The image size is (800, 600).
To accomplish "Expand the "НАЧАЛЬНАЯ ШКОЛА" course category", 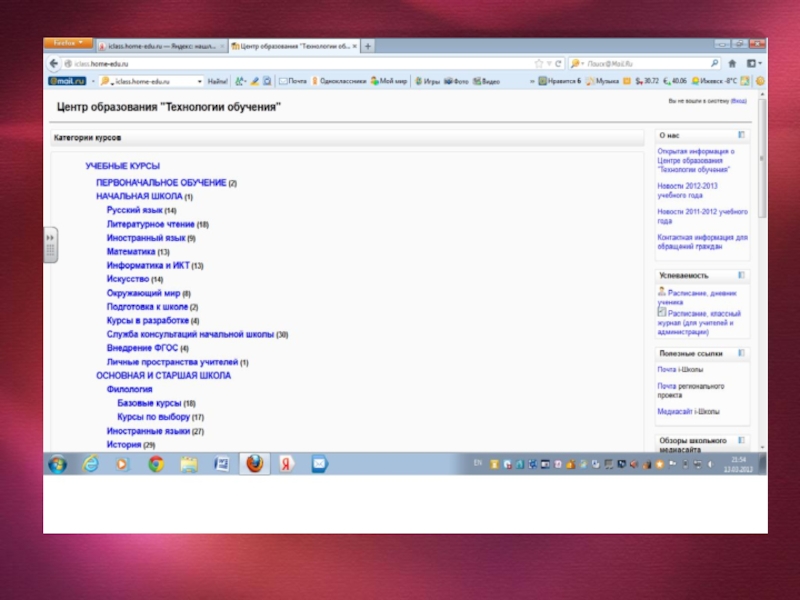I will [138, 197].
